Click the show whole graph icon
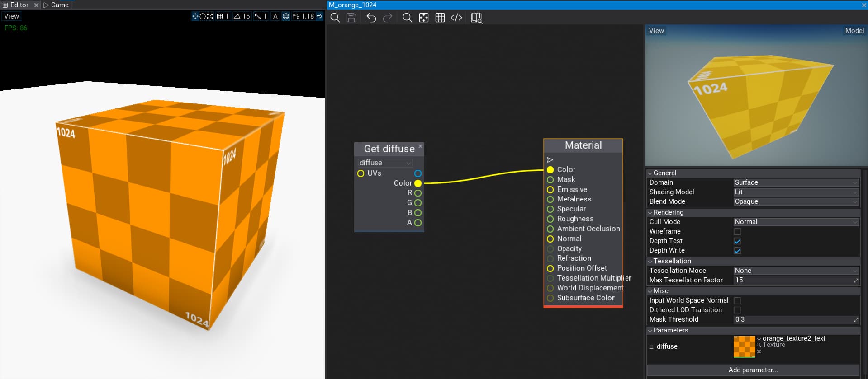Image resolution: width=868 pixels, height=379 pixels. pyautogui.click(x=424, y=18)
